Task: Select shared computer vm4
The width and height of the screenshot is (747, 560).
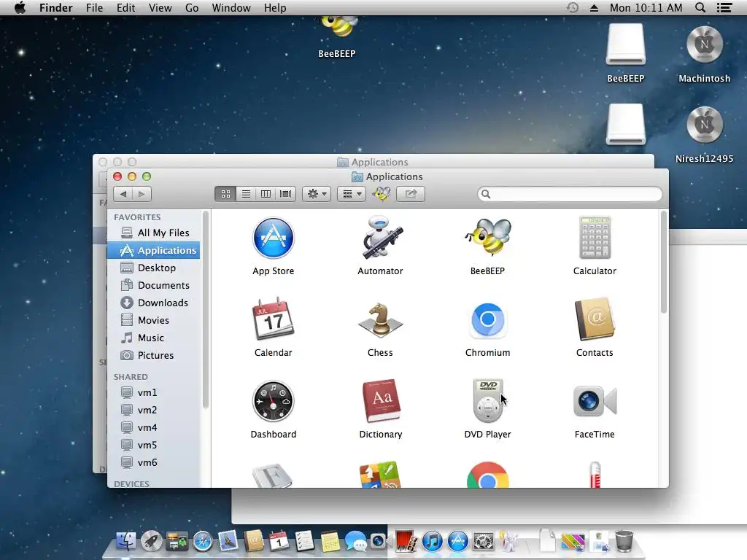Action: click(155, 427)
